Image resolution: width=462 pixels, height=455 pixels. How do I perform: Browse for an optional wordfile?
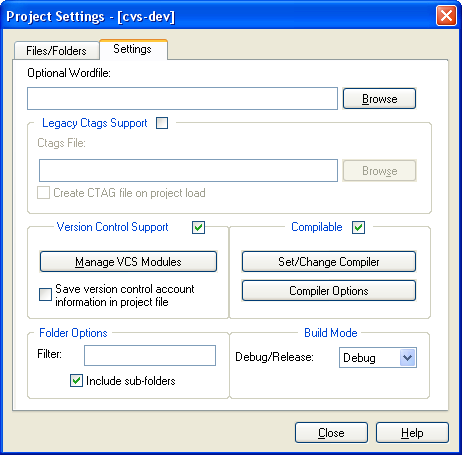[379, 99]
